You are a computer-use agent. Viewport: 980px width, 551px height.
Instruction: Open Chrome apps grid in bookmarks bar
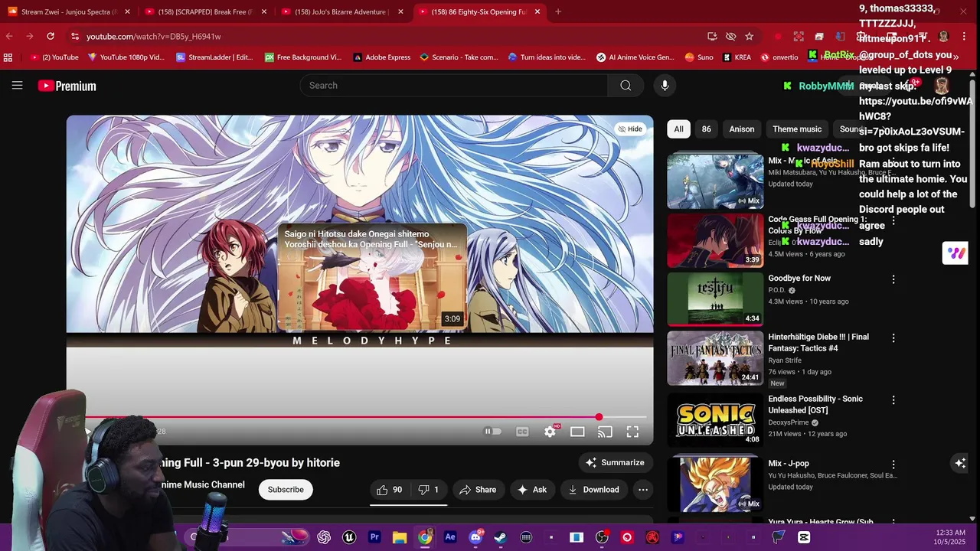point(8,57)
